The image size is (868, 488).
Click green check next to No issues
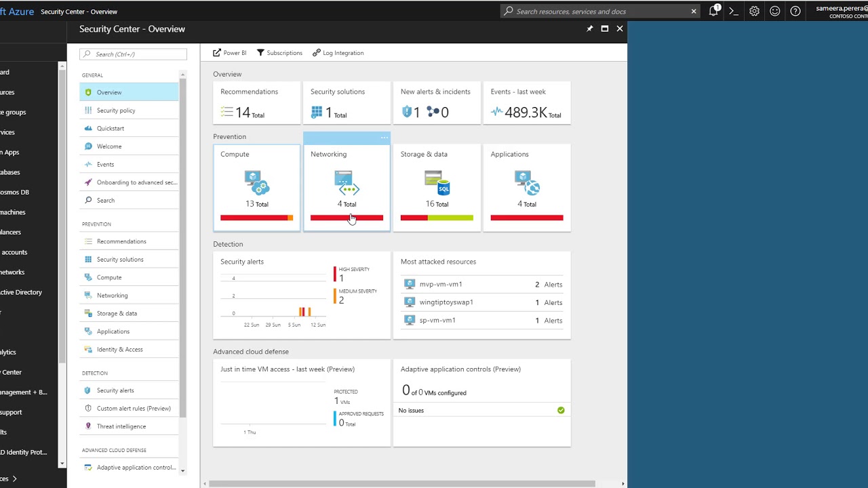point(561,410)
